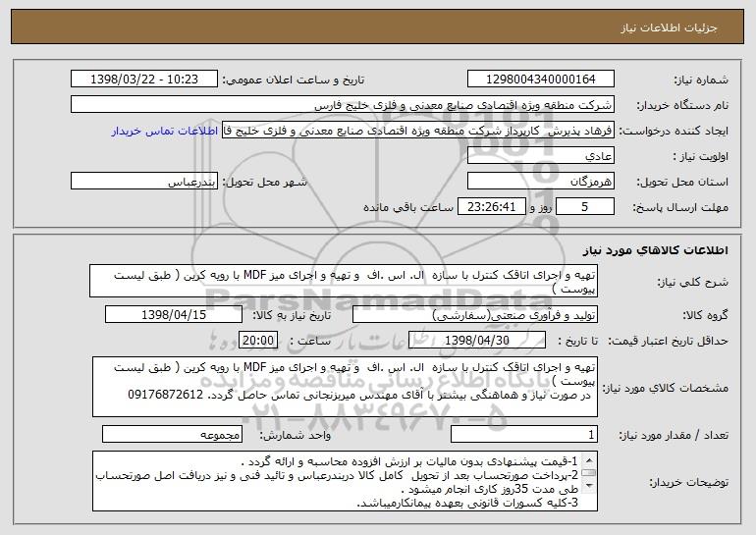Screen dimensions: 756x535
Task: Click the گروه کالا field
Action: tap(475, 315)
